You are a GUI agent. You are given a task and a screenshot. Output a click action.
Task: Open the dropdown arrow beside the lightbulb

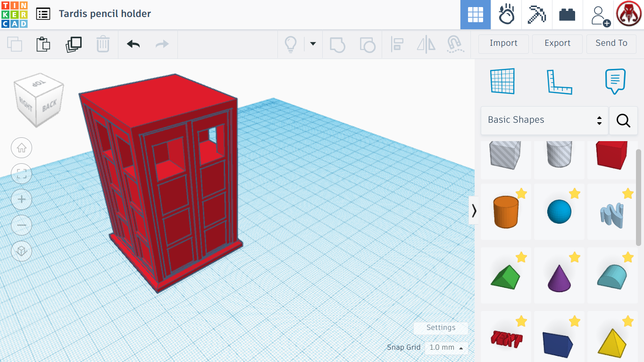[x=313, y=44]
